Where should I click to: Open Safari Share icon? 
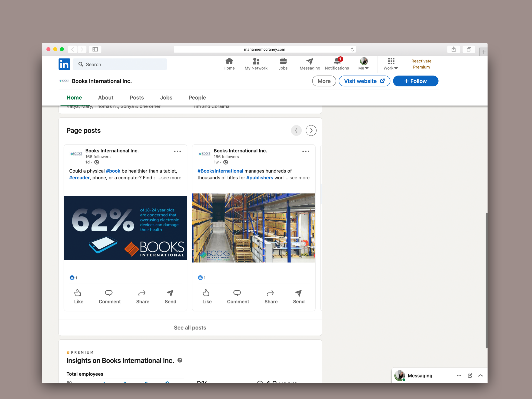click(x=453, y=49)
